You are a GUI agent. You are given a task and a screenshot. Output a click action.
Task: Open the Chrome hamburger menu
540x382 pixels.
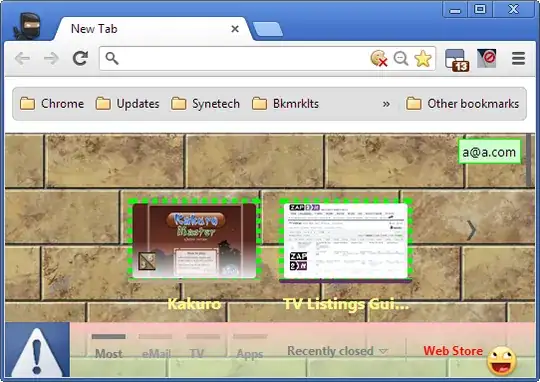pyautogui.click(x=518, y=59)
